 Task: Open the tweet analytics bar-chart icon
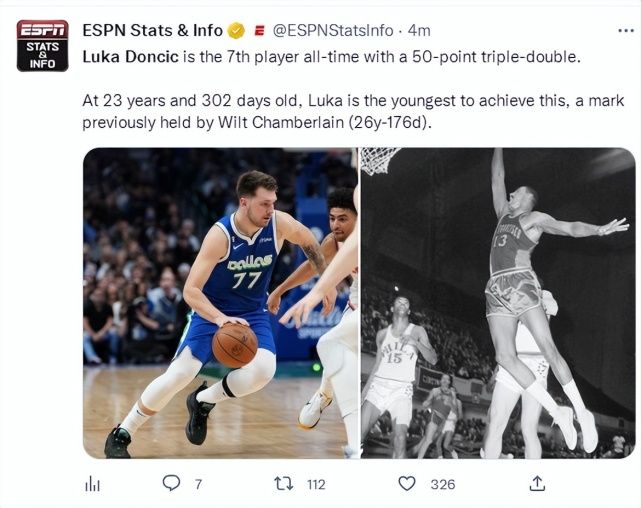[93, 483]
